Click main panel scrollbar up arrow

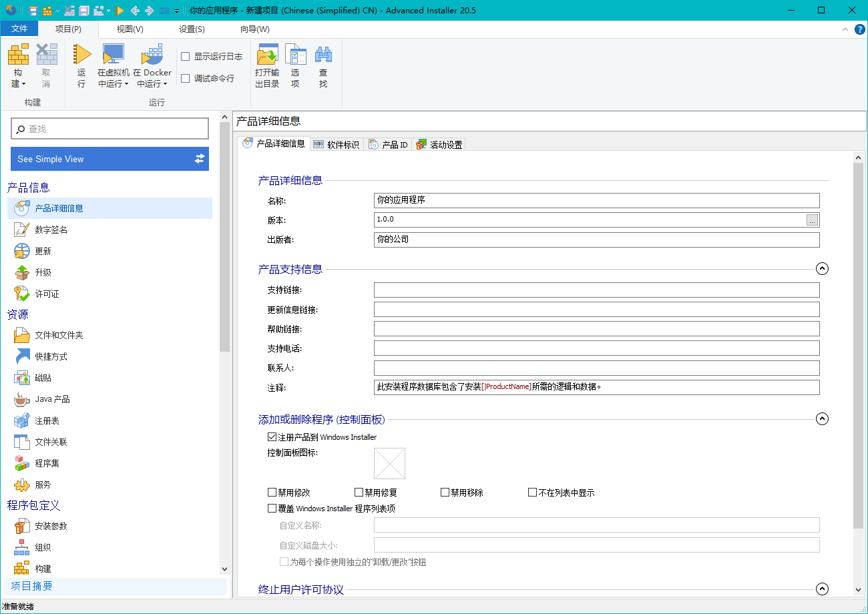859,157
